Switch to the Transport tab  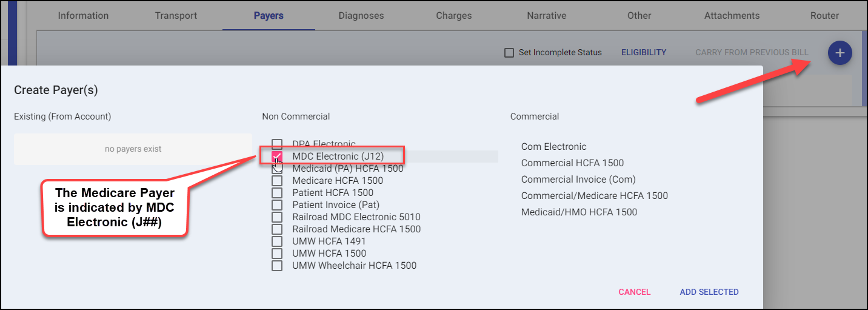(x=176, y=16)
